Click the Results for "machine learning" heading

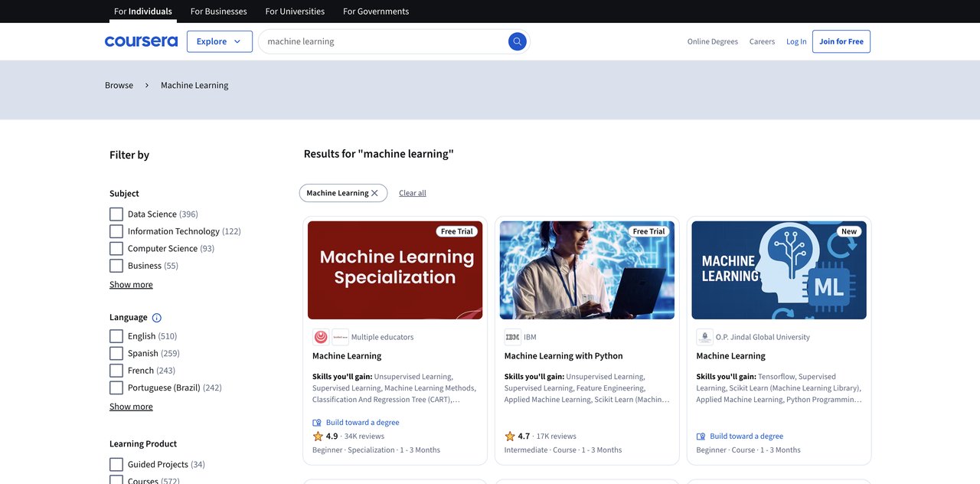379,154
